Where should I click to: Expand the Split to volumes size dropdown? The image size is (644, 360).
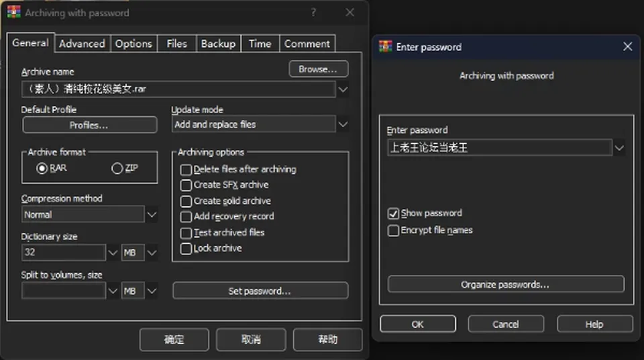tap(113, 291)
